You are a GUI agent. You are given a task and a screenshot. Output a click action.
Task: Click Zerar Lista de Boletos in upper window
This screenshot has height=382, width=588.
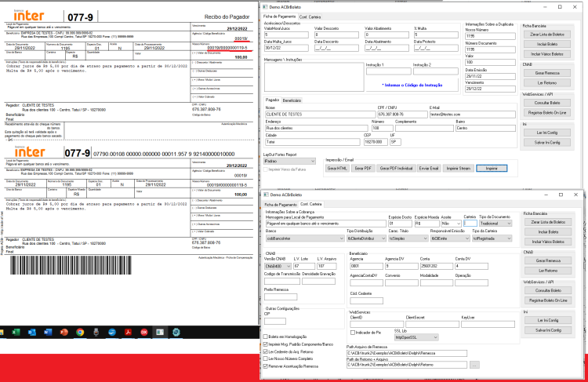pos(547,35)
